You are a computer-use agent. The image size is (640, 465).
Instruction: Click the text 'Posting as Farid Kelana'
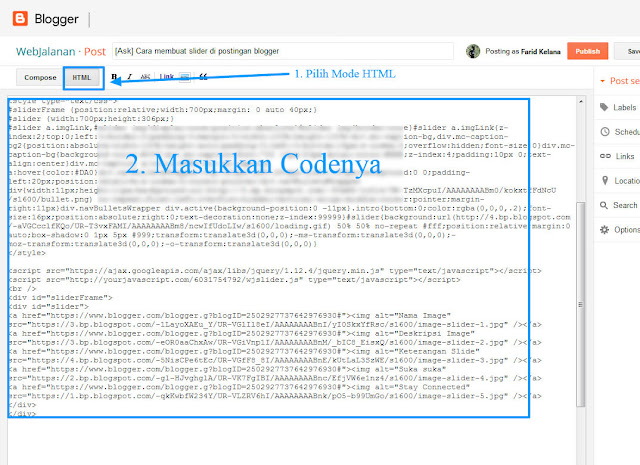tap(523, 51)
